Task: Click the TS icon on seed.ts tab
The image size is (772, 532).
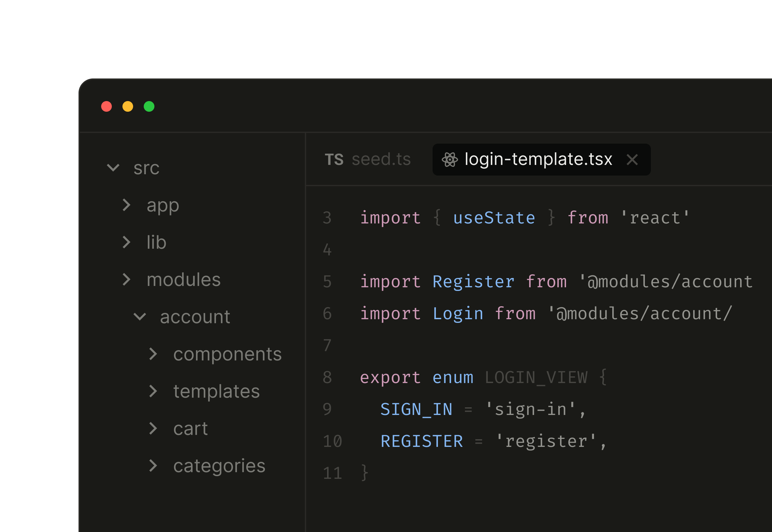Action: [334, 160]
